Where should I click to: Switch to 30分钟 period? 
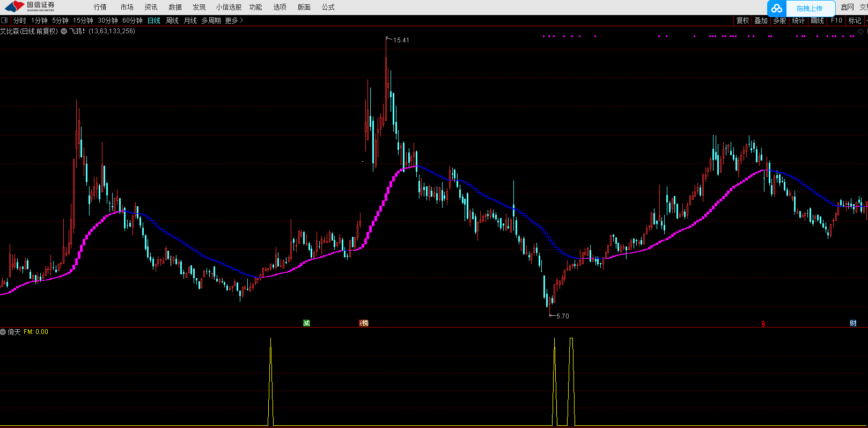click(x=108, y=20)
